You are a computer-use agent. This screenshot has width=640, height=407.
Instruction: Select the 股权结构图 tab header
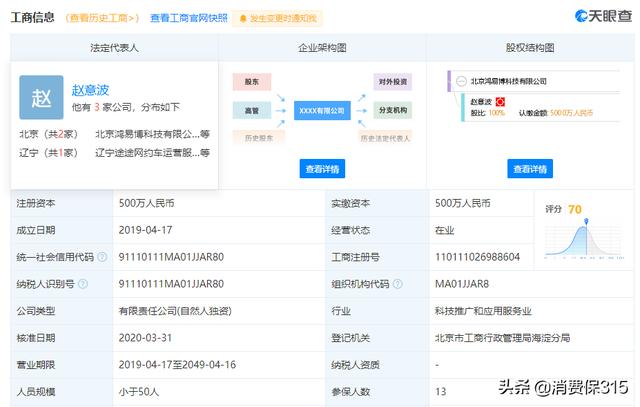point(530,48)
